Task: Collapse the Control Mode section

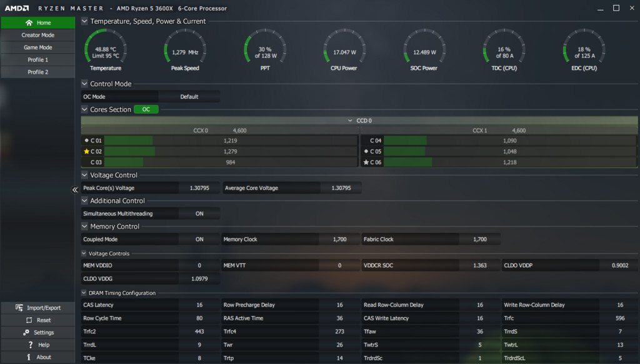Action: (84, 84)
